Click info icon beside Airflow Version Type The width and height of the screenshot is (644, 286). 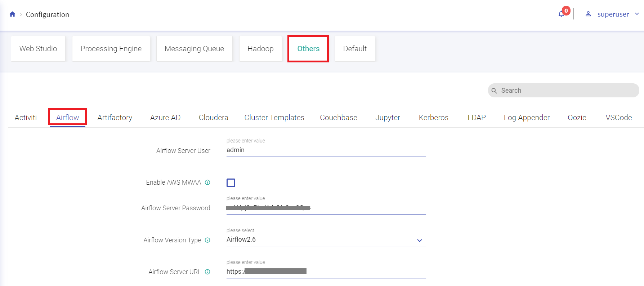tap(207, 240)
